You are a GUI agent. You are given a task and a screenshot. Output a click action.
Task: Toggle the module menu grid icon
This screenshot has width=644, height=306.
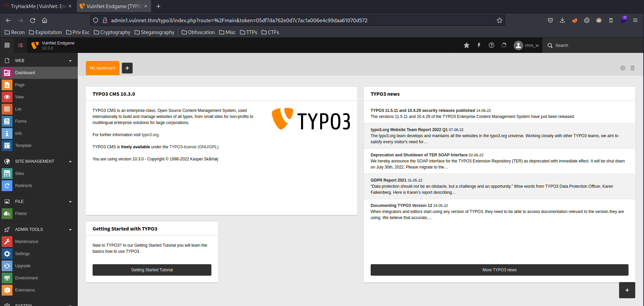coord(7,45)
